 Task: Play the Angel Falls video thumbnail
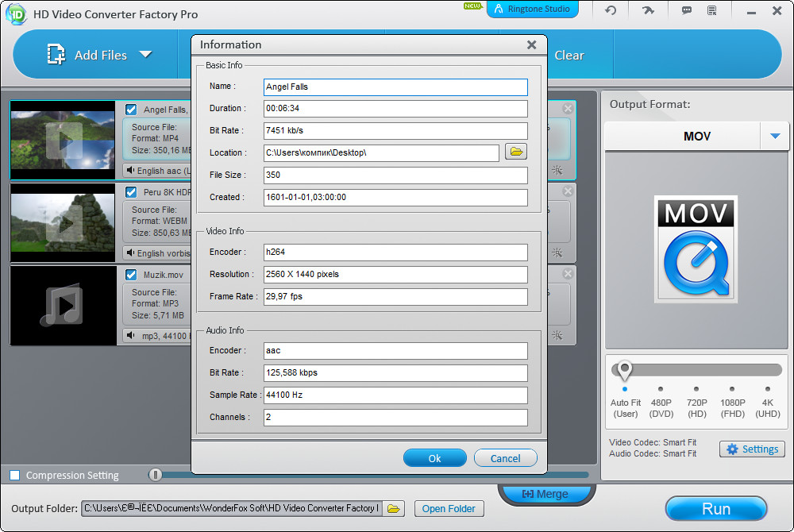click(x=64, y=141)
